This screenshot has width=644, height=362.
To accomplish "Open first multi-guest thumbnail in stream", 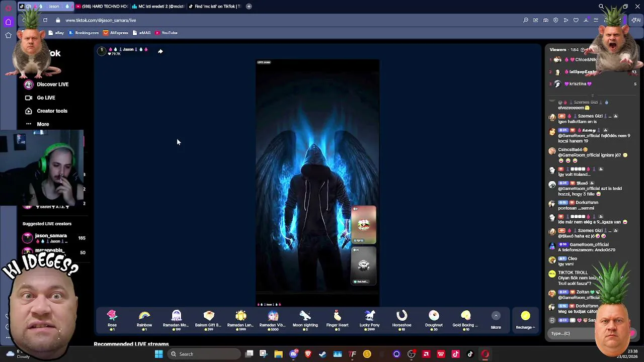I will (363, 225).
